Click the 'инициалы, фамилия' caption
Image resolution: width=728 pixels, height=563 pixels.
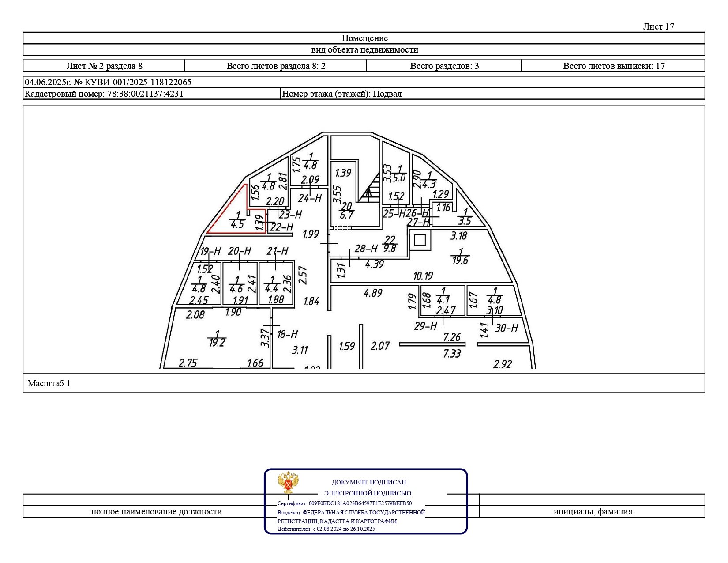[x=593, y=511]
